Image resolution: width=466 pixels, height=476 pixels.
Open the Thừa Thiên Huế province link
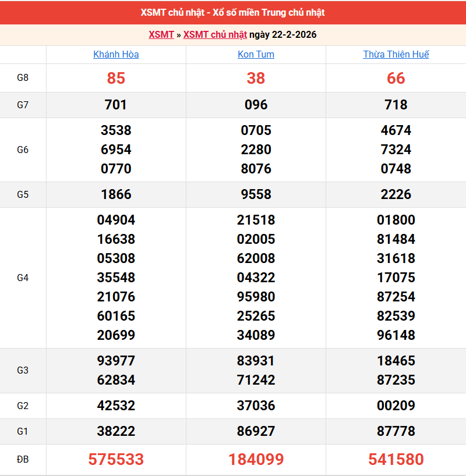396,55
